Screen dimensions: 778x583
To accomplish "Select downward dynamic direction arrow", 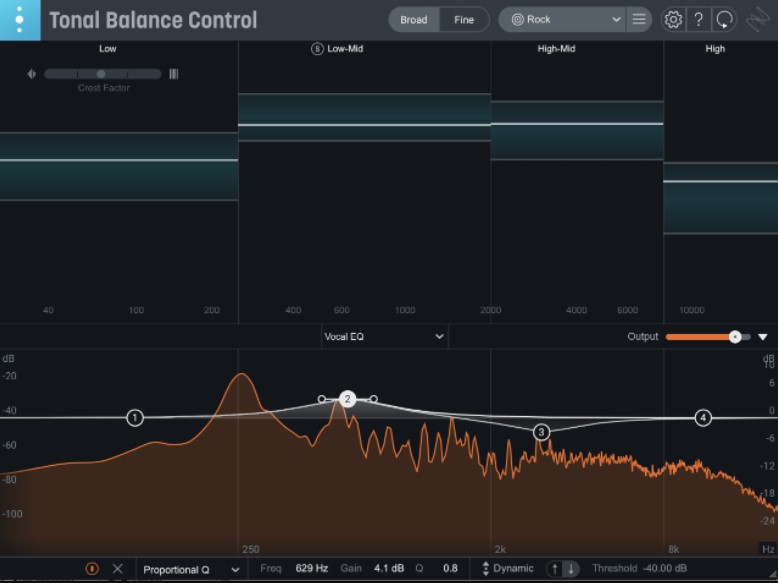I will click(x=571, y=569).
